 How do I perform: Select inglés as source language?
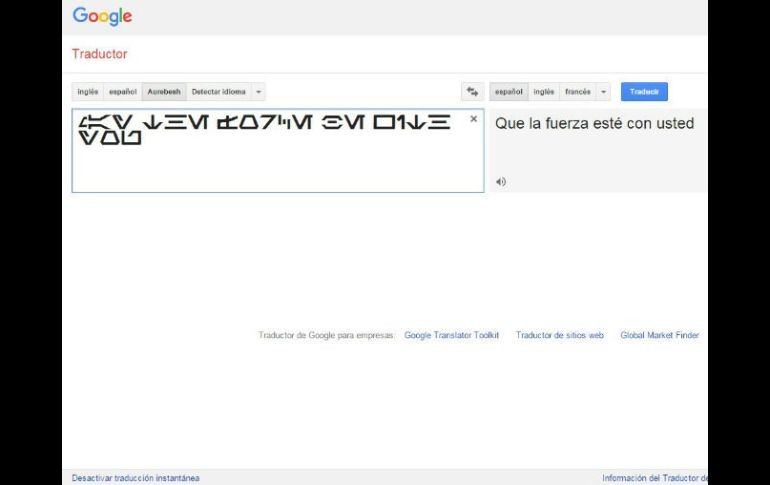[88, 92]
